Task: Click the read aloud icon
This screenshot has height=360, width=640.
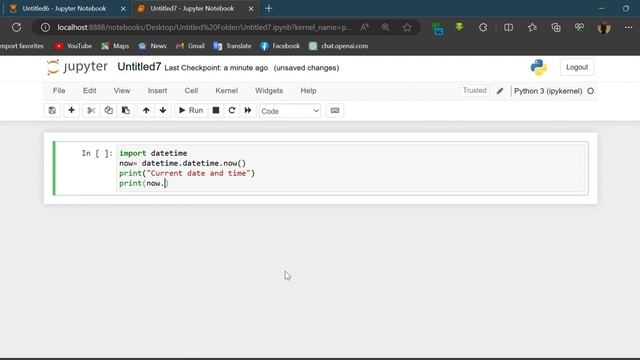Action: coord(364,27)
